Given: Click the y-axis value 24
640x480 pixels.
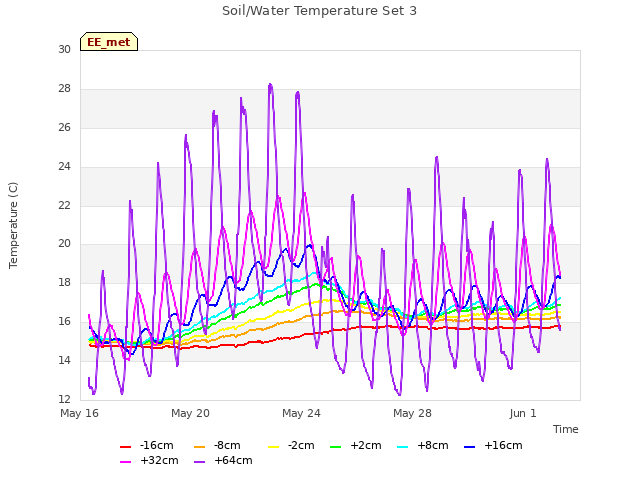Looking at the screenshot, I should coord(64,166).
